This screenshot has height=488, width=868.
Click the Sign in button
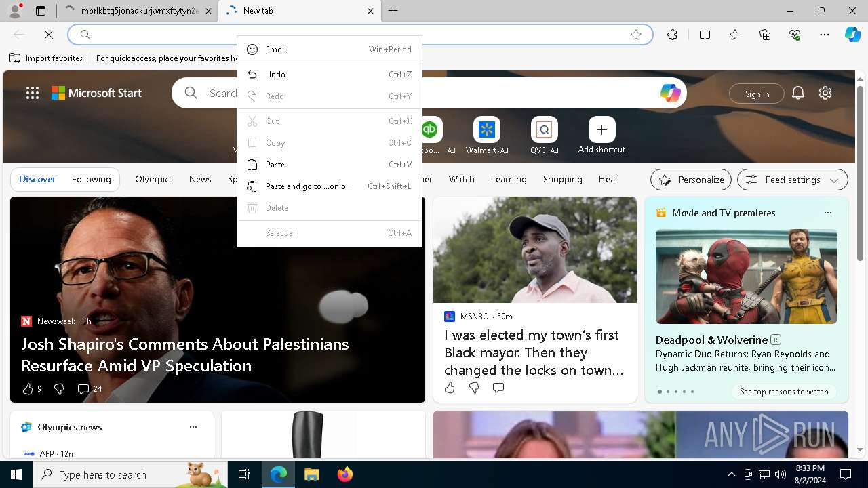pyautogui.click(x=757, y=94)
